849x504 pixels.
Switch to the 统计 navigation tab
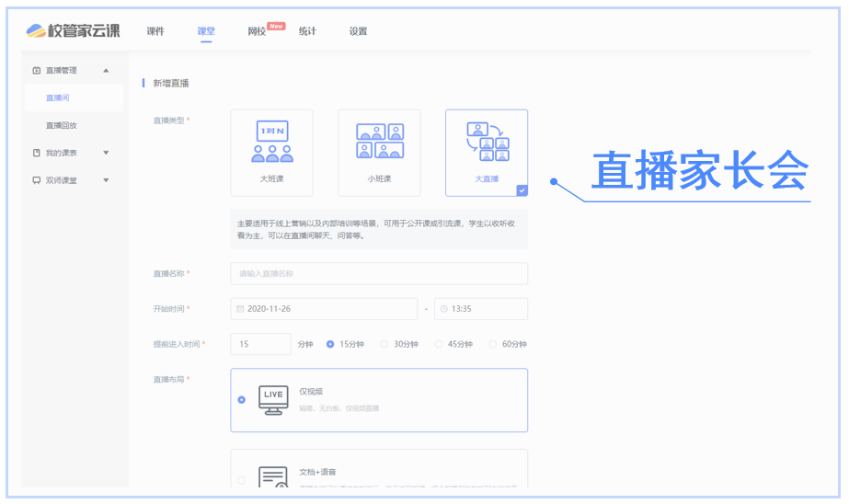coord(307,31)
